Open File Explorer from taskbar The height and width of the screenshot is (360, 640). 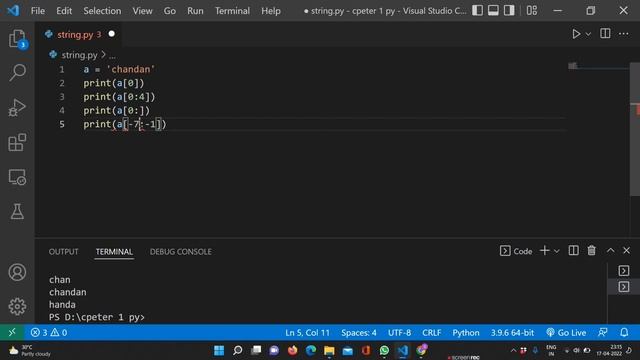tap(329, 351)
